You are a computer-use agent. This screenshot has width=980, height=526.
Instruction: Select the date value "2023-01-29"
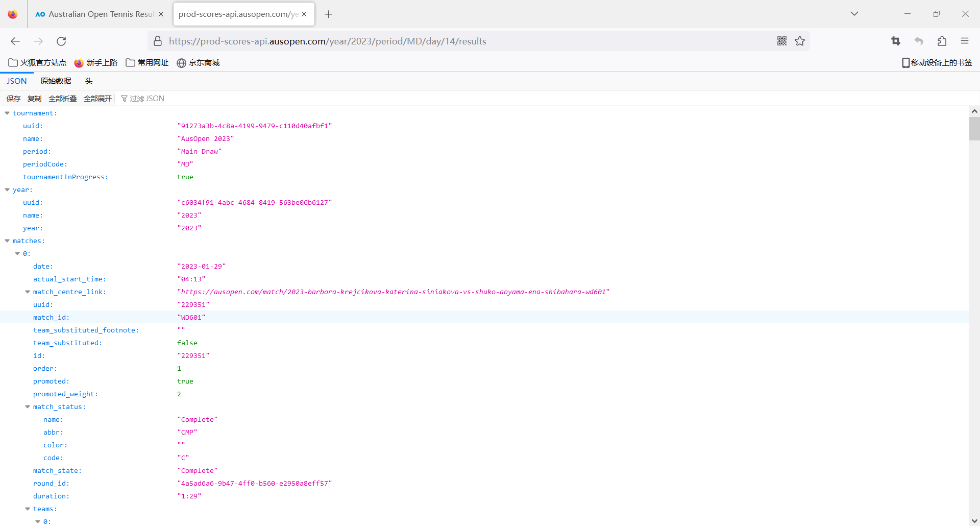(202, 267)
